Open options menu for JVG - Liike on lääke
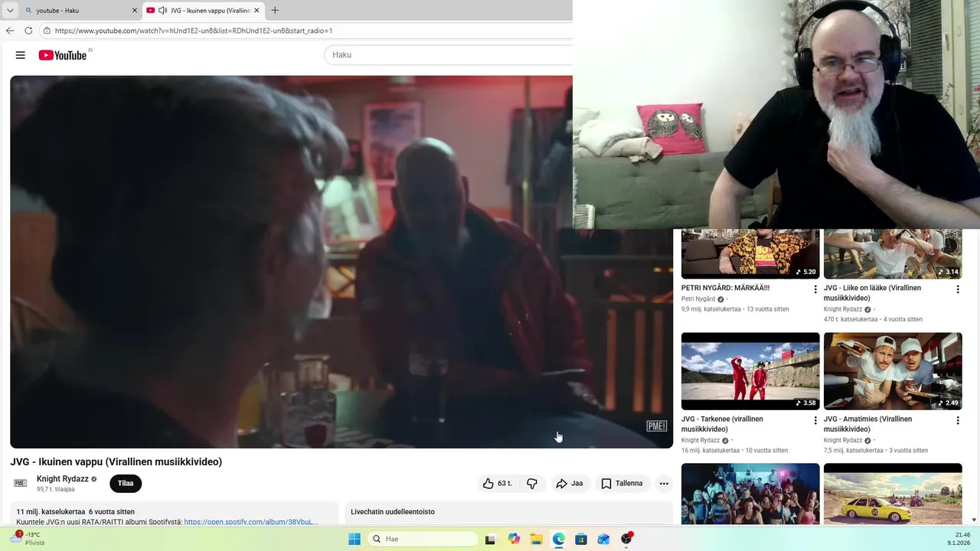This screenshot has width=980, height=551. point(958,289)
